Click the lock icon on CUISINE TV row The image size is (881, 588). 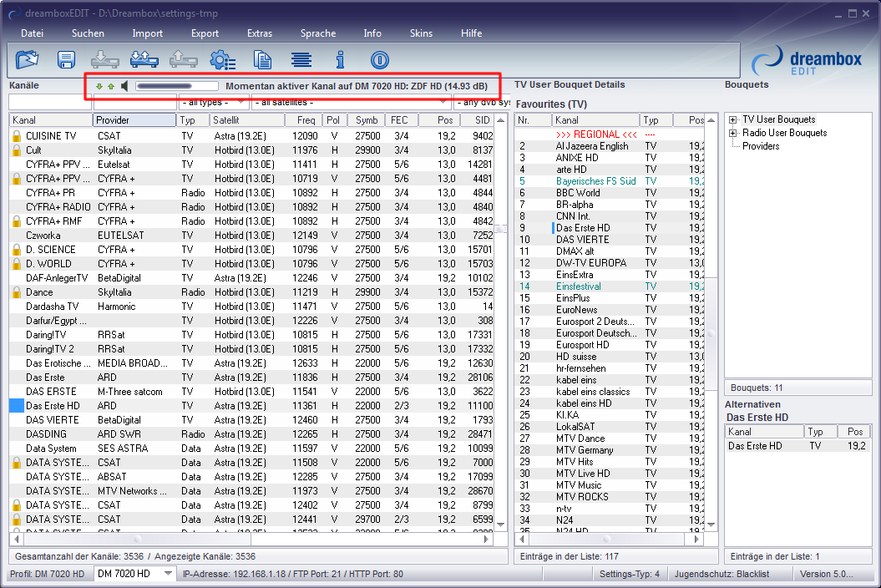click(17, 135)
